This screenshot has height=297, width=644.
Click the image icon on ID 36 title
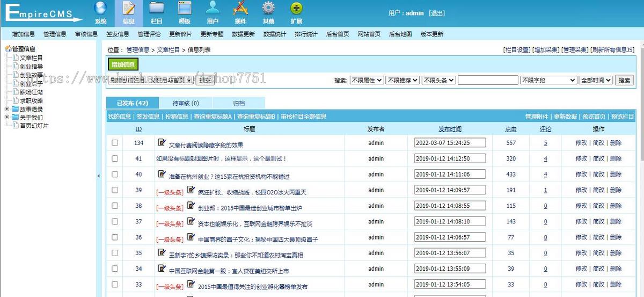tap(191, 237)
